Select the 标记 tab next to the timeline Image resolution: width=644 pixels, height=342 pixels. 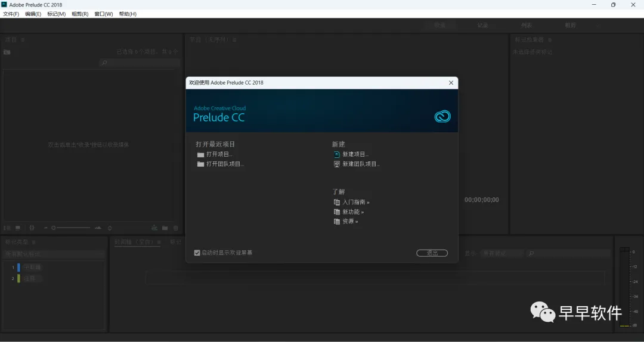point(176,242)
